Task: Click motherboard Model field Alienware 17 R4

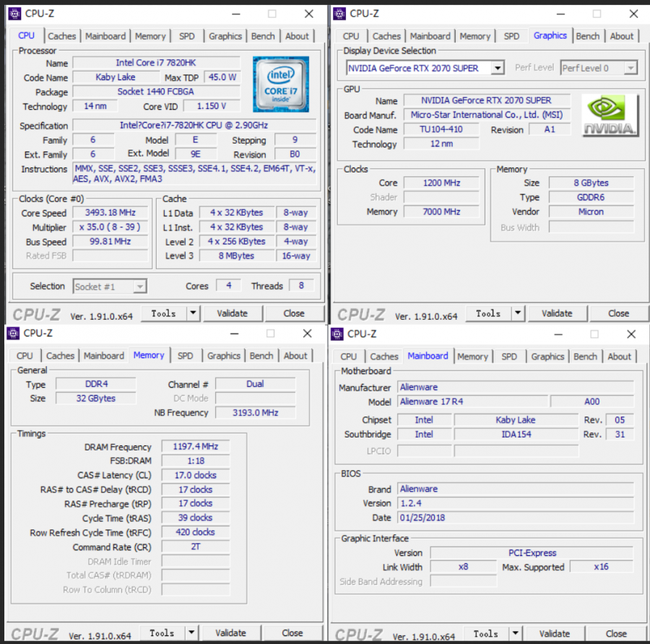Action: point(472,401)
